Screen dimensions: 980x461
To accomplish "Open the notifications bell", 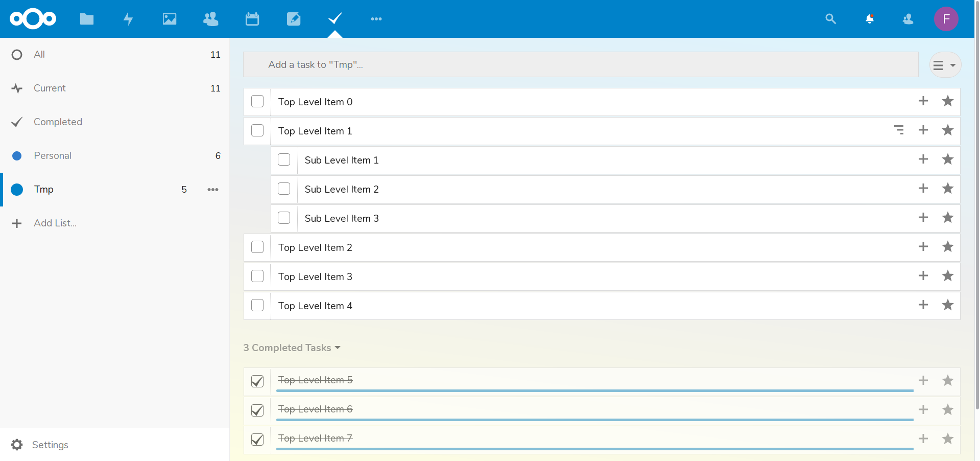I will [x=870, y=19].
